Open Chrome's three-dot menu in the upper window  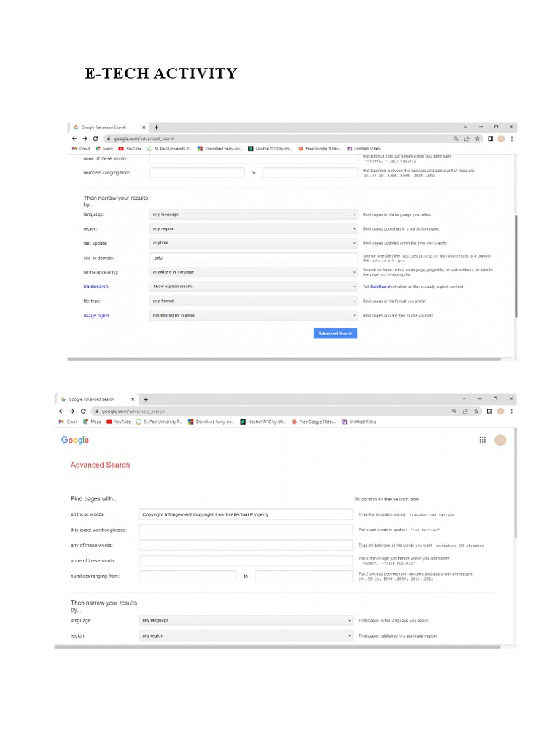(512, 138)
